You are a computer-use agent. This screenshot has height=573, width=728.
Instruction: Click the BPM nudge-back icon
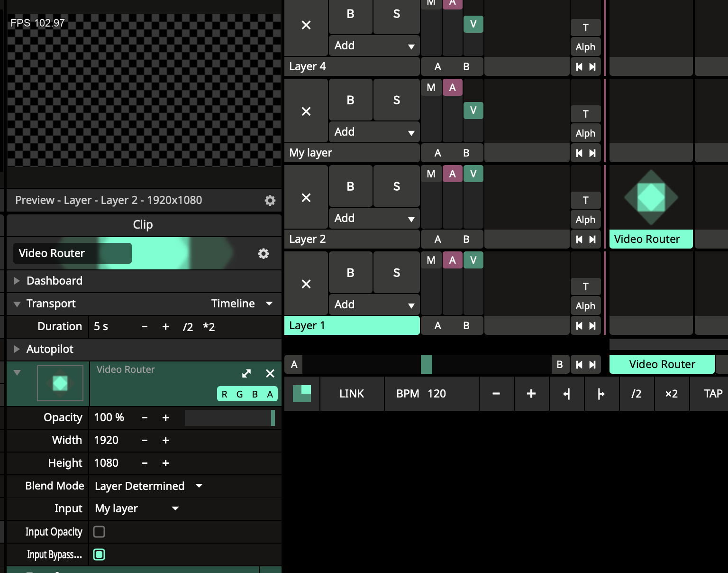[566, 394]
